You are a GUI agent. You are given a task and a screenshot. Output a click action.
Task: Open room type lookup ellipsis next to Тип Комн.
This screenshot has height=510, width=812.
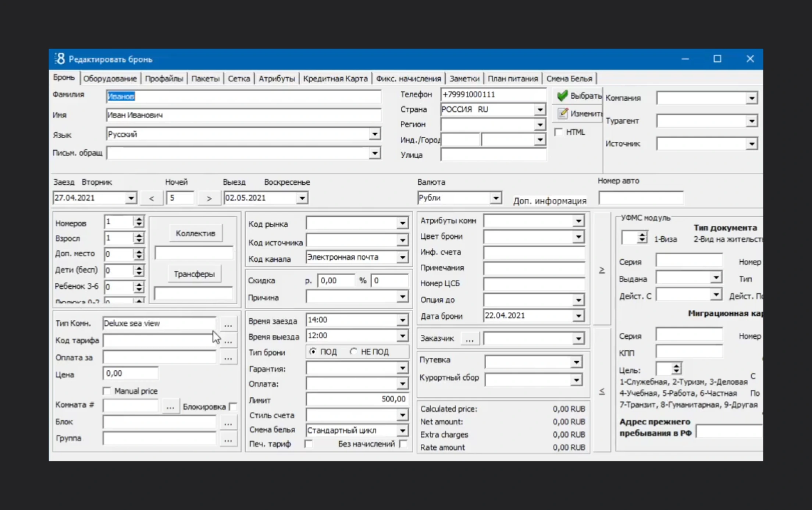pyautogui.click(x=228, y=324)
